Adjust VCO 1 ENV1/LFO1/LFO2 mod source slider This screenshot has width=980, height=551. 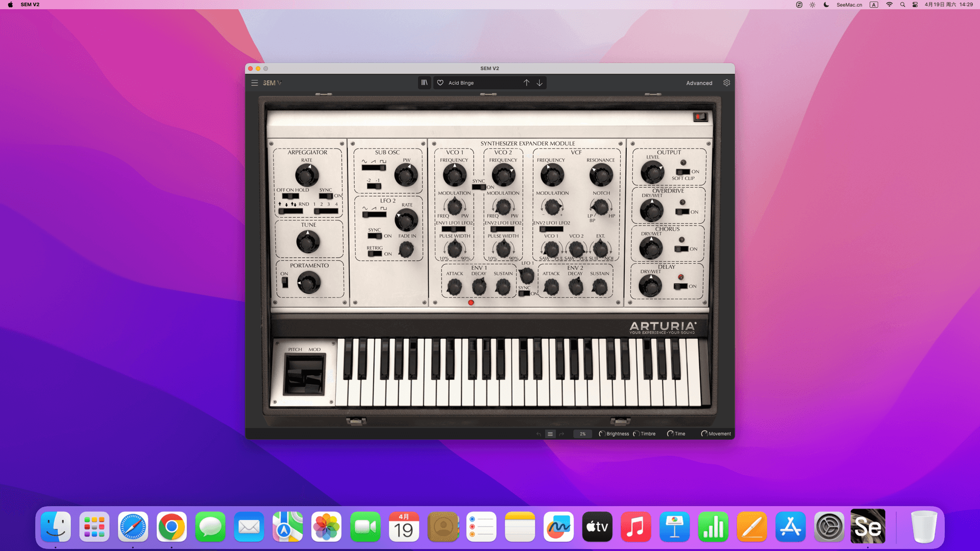[453, 229]
